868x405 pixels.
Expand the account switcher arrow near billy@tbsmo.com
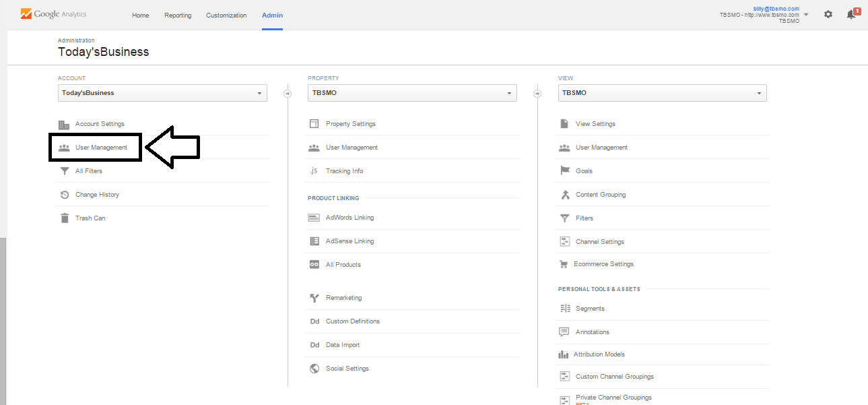tap(807, 14)
